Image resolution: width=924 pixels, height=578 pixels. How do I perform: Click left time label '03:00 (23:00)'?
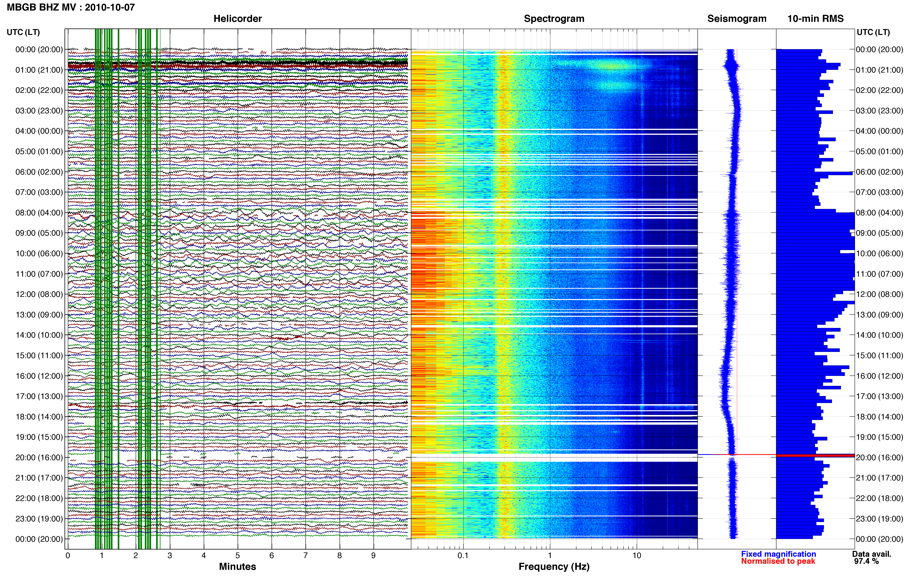(39, 111)
